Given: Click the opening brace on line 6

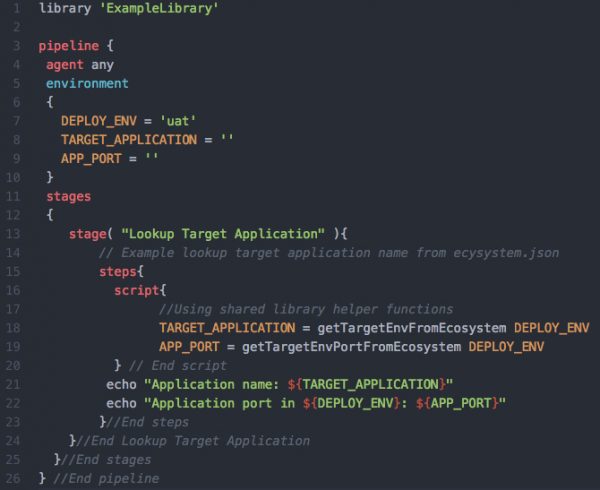Looking at the screenshot, I should 50,102.
